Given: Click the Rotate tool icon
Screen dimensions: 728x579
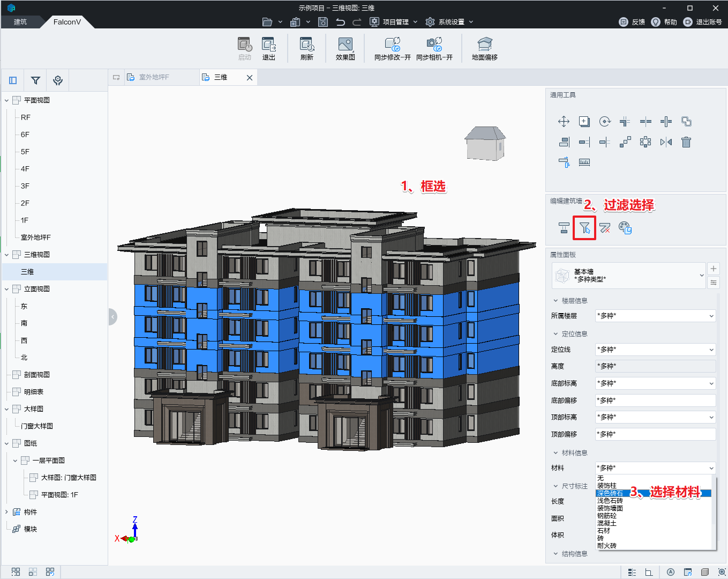Looking at the screenshot, I should pos(605,122).
